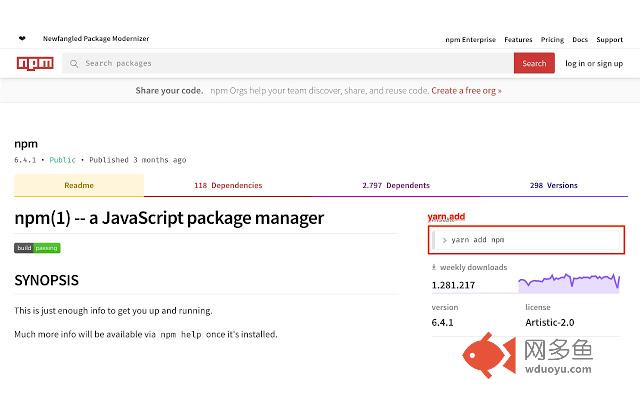Click the build passing badge
This screenshot has height=400, width=640.
[x=37, y=248]
